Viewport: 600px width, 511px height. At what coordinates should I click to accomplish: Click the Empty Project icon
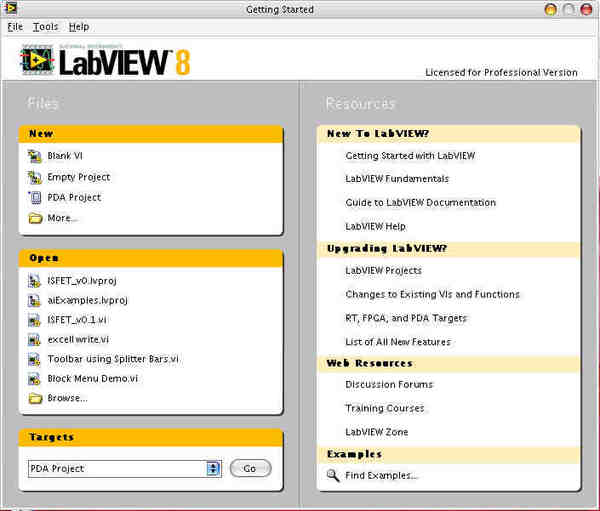(34, 177)
